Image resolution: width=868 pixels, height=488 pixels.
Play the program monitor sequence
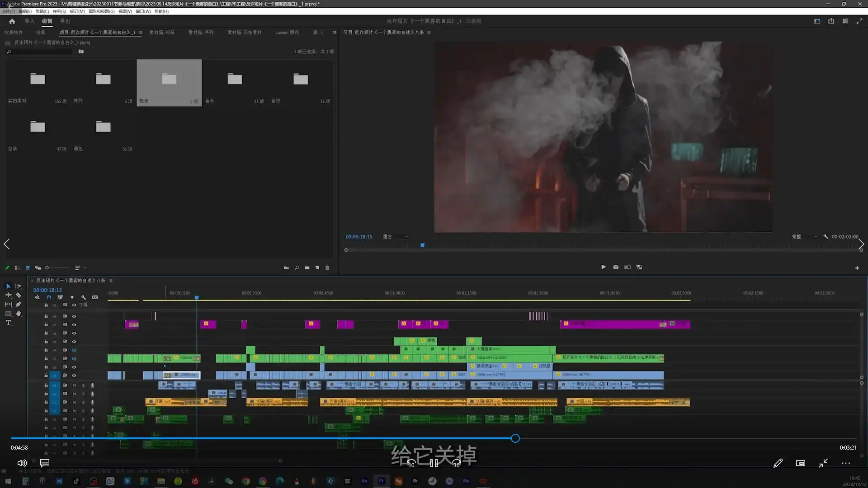coord(604,267)
